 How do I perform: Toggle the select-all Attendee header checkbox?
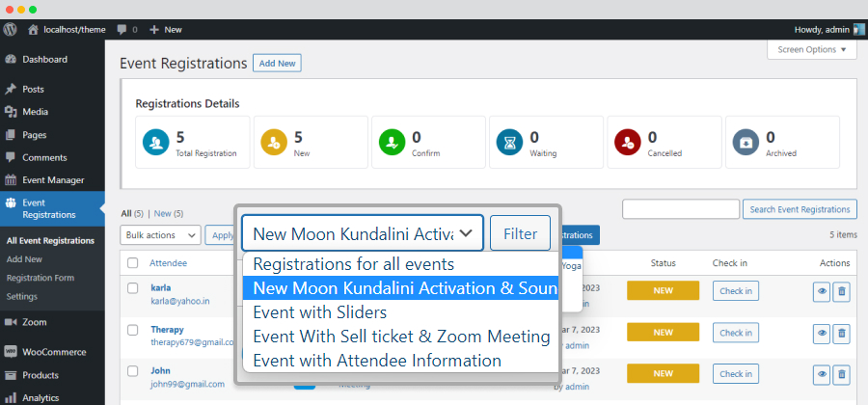(133, 263)
